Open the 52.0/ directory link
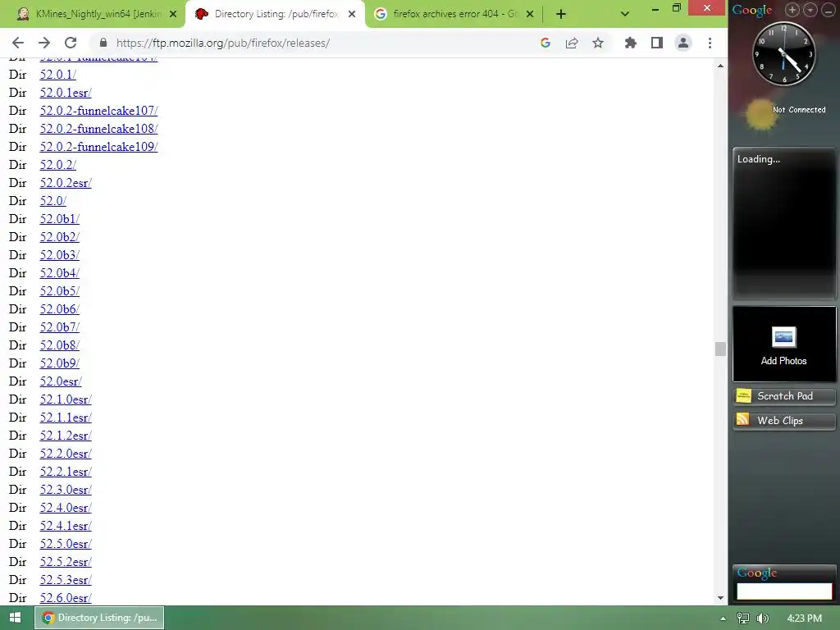Viewport: 840px width, 630px height. (53, 201)
